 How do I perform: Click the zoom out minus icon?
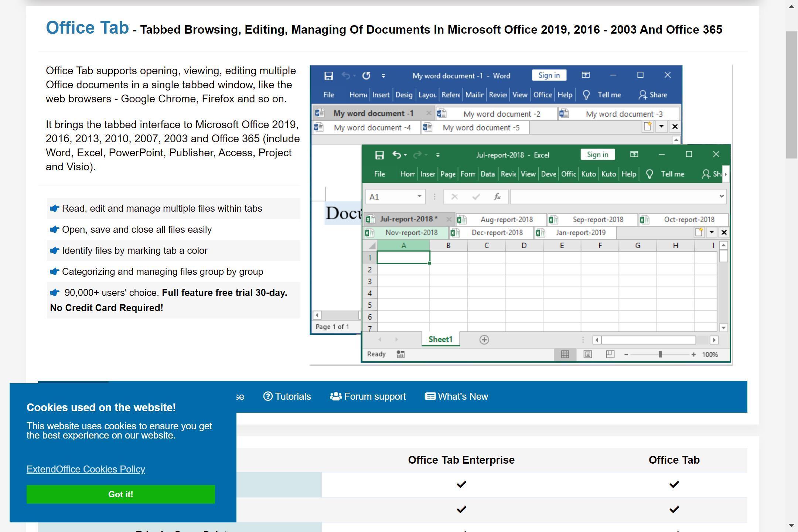[x=626, y=355]
